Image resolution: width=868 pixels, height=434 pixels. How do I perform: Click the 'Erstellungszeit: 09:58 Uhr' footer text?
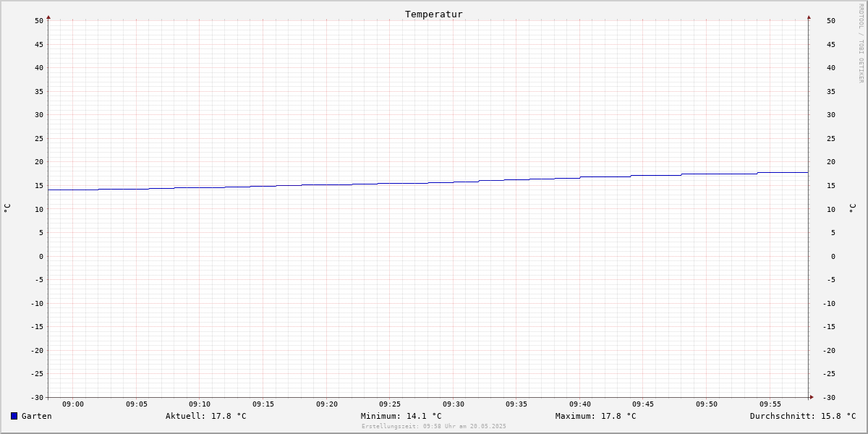(x=434, y=426)
